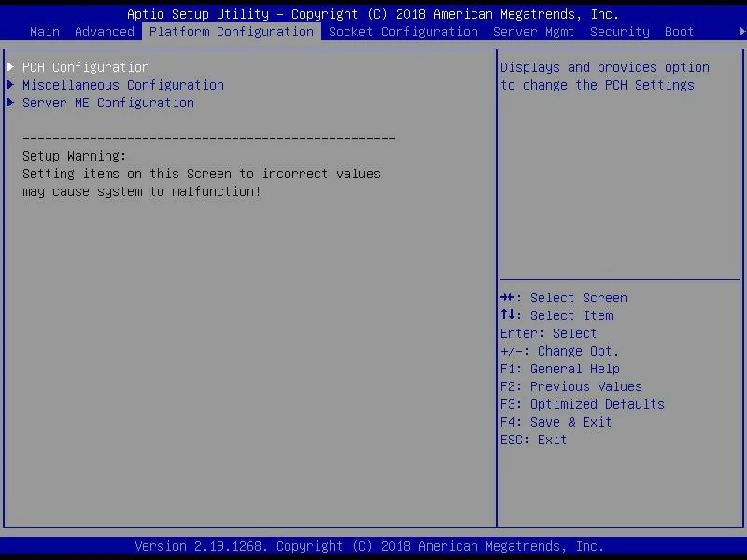Click the F4: Save & Exit hint
Viewport: 747px width, 560px height.
[x=557, y=422]
